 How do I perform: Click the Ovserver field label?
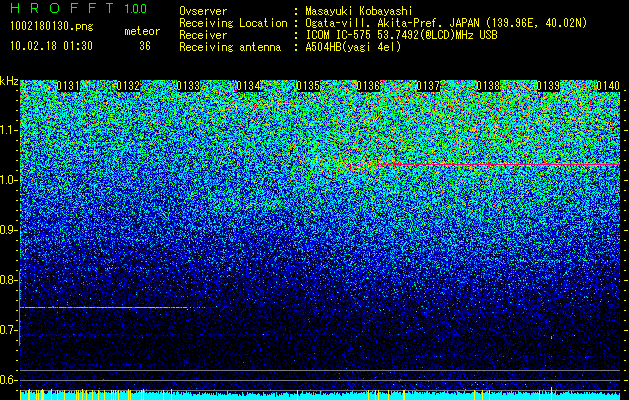(203, 11)
